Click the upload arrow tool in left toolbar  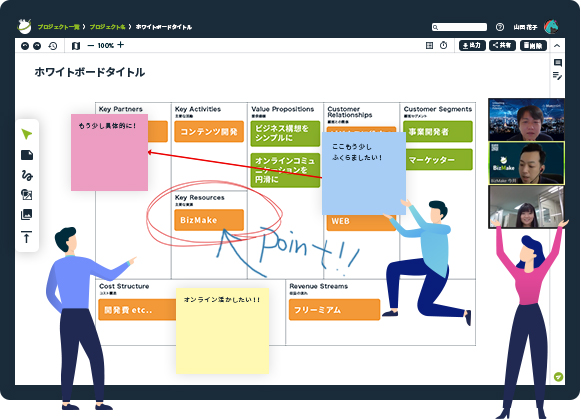point(27,237)
